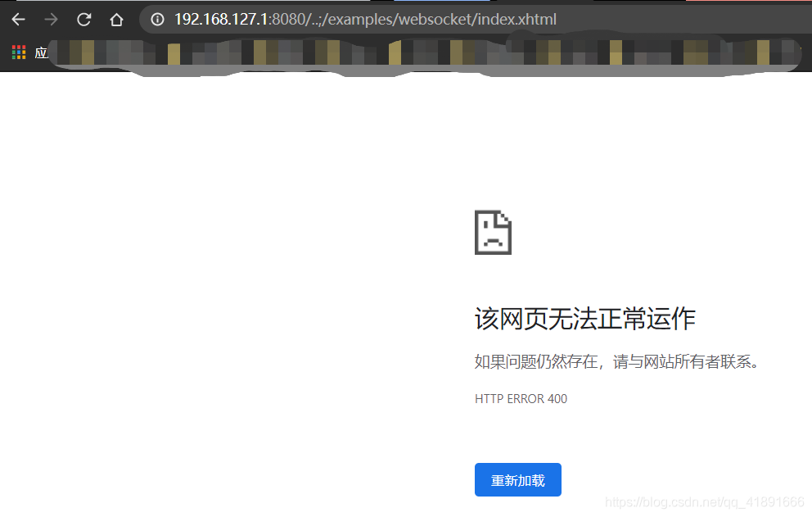
Task: Click the grayed-out forward arrow
Action: coord(52,20)
